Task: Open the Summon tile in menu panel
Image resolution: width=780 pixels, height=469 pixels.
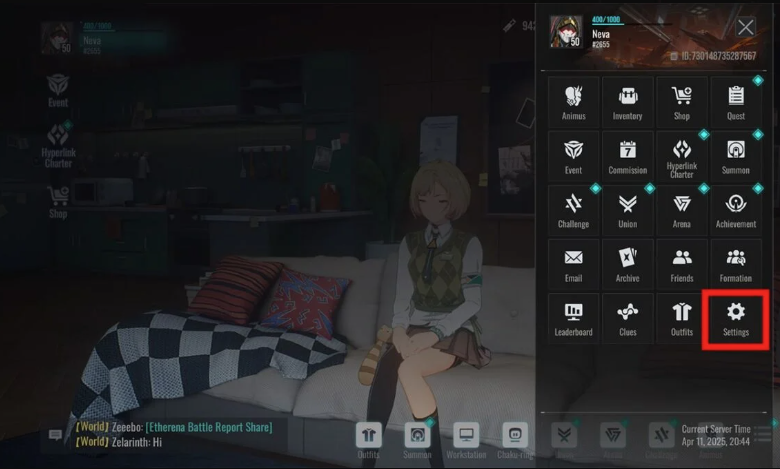Action: tap(736, 156)
